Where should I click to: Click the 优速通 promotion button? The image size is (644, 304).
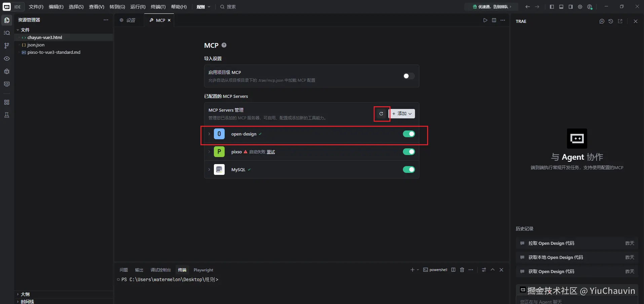[x=492, y=7]
